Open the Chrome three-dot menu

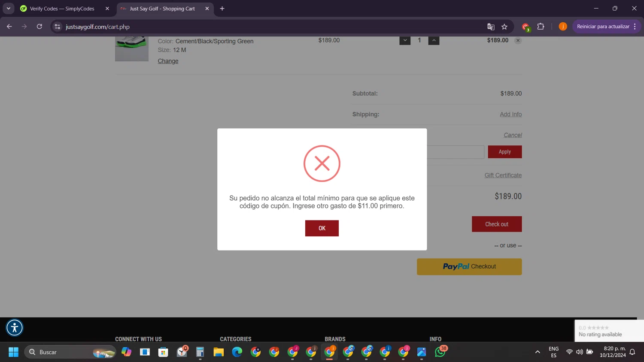[635, 27]
